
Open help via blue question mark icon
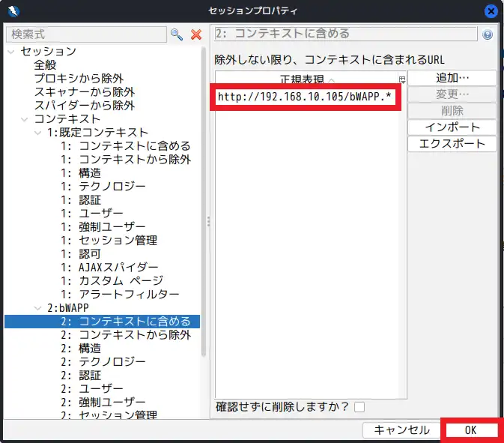point(488,34)
